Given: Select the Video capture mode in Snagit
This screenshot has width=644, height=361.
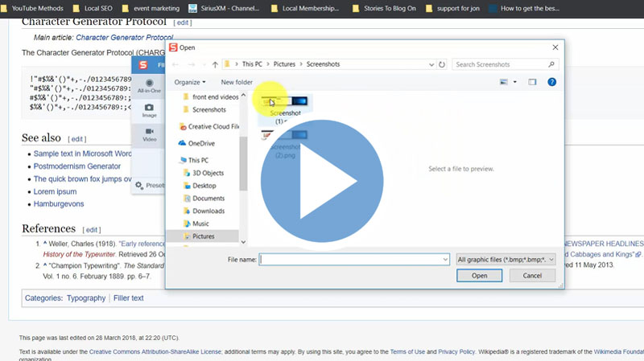Looking at the screenshot, I should pyautogui.click(x=149, y=134).
